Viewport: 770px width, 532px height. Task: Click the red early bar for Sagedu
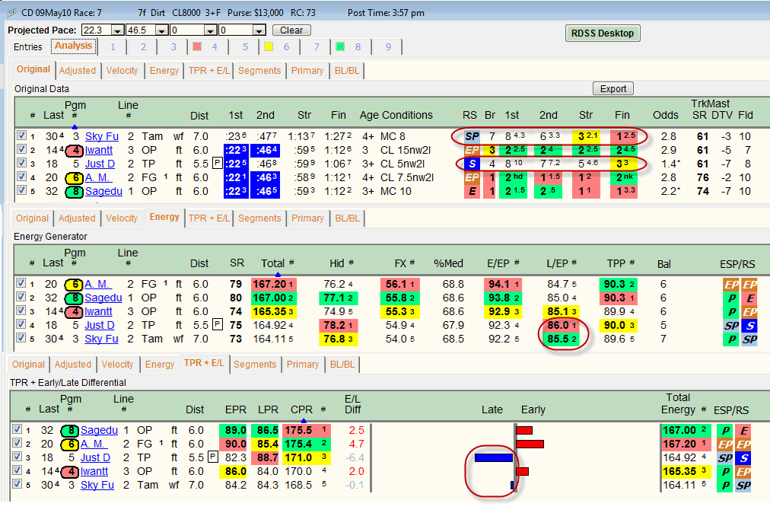coord(524,430)
